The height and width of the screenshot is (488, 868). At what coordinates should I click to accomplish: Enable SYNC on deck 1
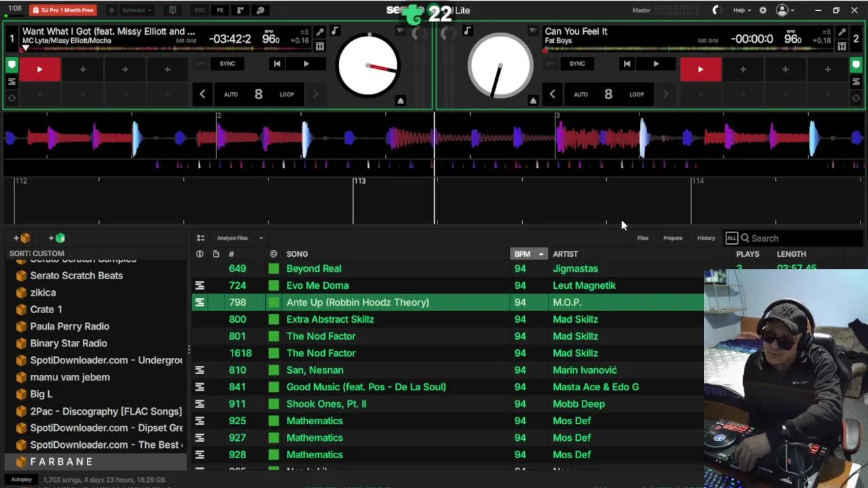[x=227, y=64]
